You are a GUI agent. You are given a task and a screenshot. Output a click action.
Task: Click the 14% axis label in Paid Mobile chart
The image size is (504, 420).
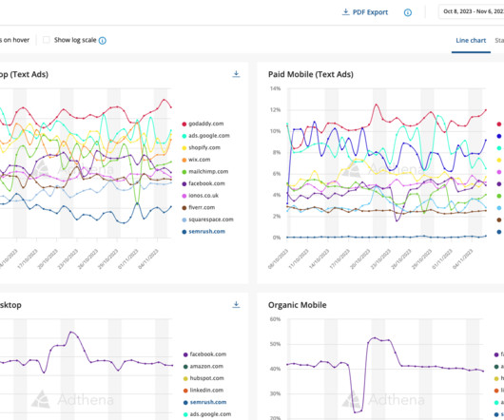[276, 88]
